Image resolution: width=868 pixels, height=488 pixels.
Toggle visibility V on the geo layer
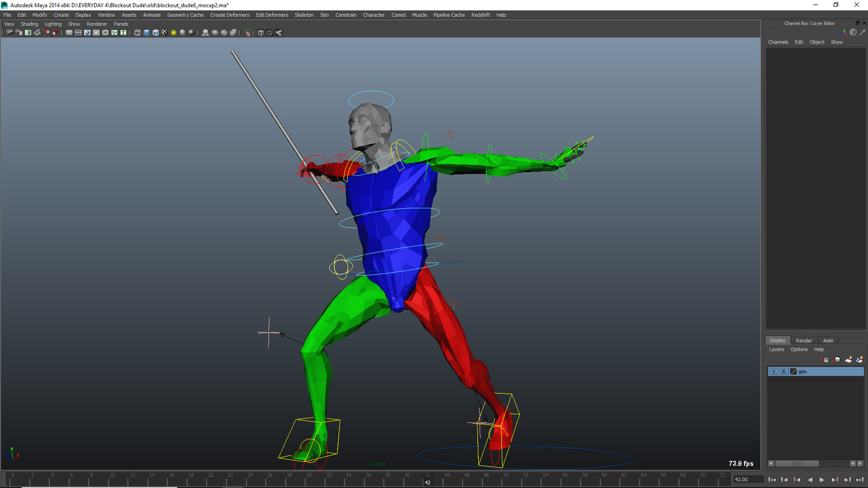coord(774,371)
